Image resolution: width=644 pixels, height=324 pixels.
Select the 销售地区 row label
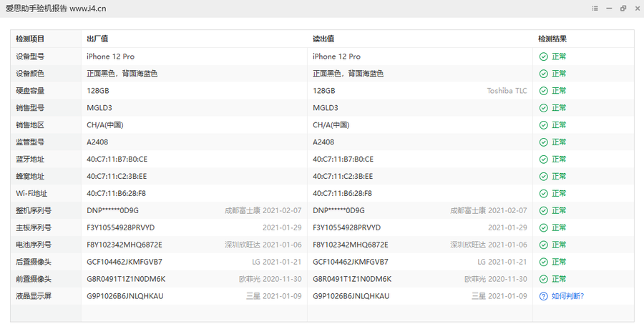point(30,125)
